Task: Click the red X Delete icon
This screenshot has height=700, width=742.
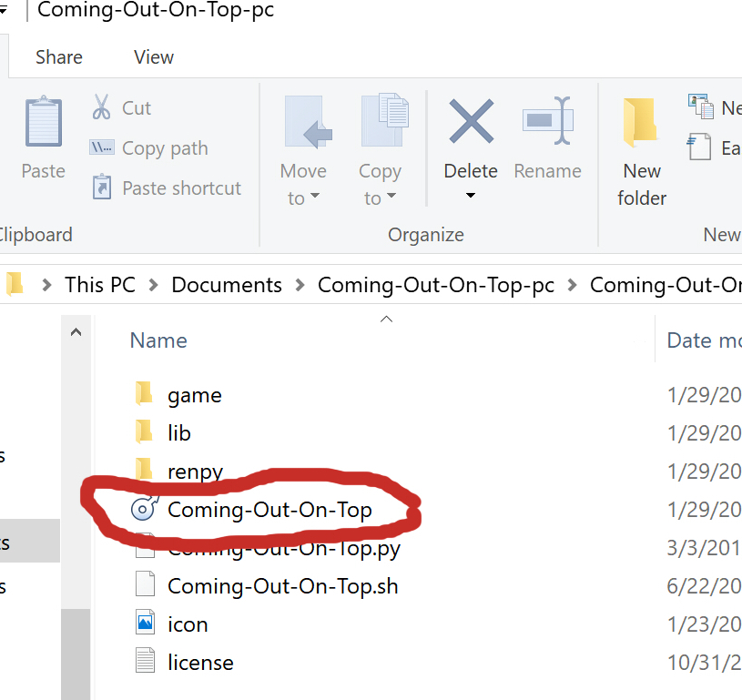Action: pyautogui.click(x=471, y=122)
